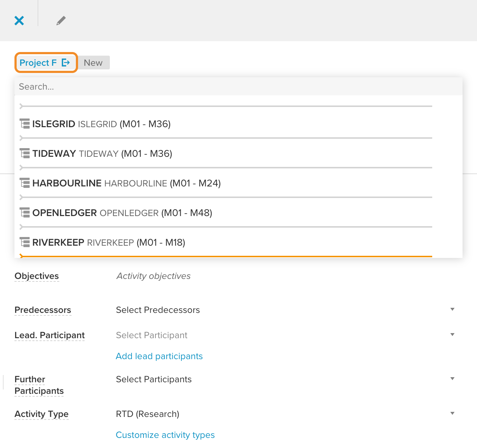This screenshot has height=448, width=477.
Task: Click the OPENLEDGER work package icon
Action: [x=25, y=213]
